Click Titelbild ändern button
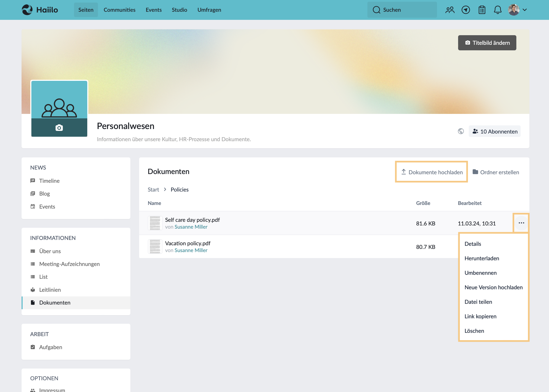The image size is (549, 392). (x=487, y=43)
